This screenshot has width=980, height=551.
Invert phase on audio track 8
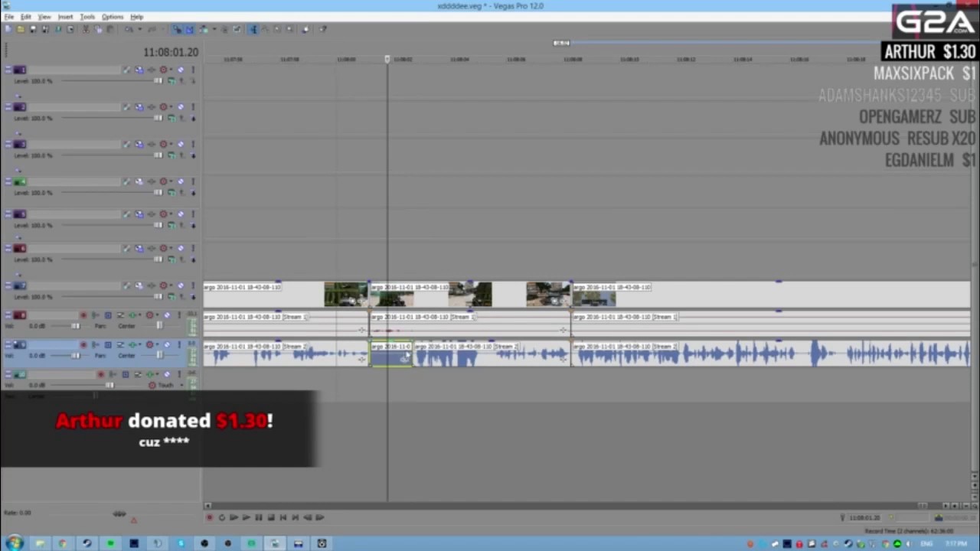120,315
